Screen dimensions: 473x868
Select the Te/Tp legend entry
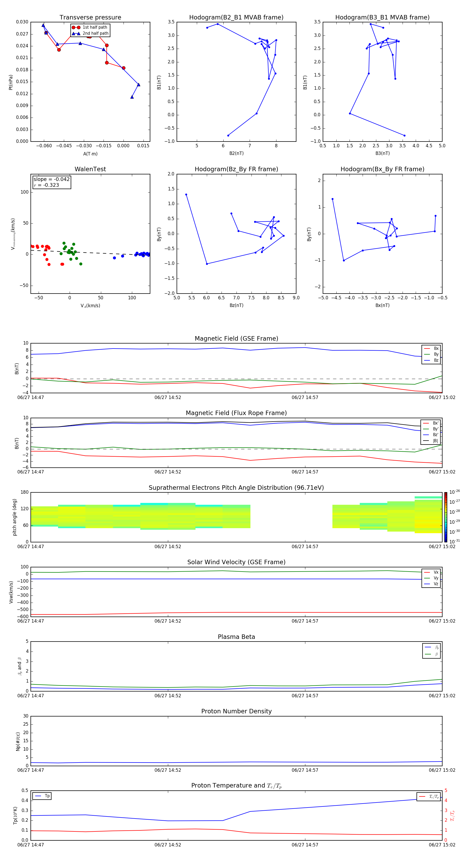click(429, 796)
